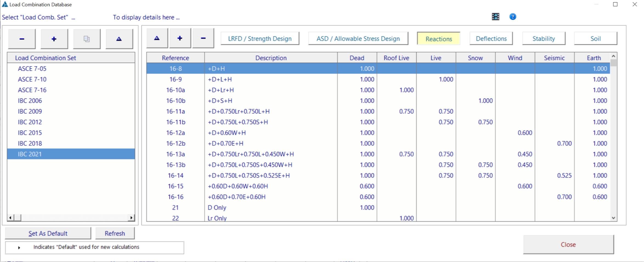Screen dimensions: 644x262
Task: Add a new load combination set
Action: 54,38
